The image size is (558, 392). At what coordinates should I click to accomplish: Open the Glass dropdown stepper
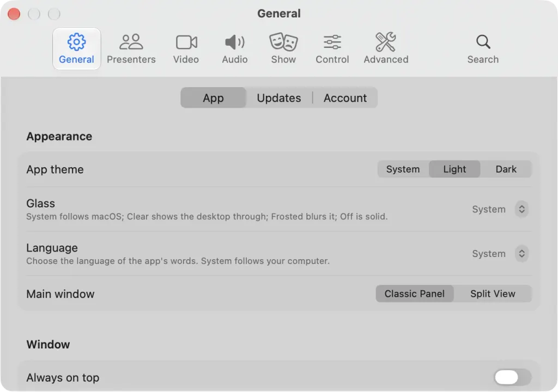pos(521,209)
